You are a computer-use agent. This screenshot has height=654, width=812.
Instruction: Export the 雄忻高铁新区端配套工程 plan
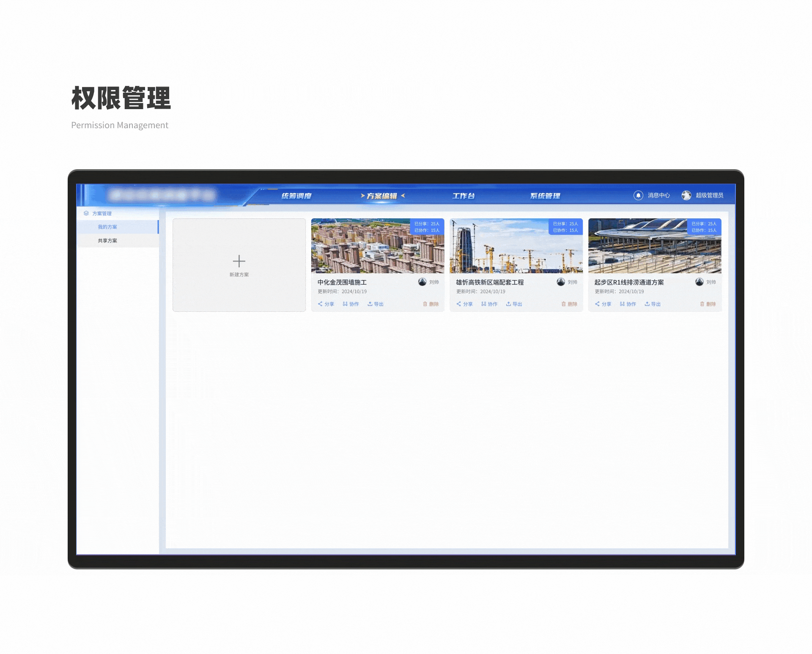click(x=514, y=304)
